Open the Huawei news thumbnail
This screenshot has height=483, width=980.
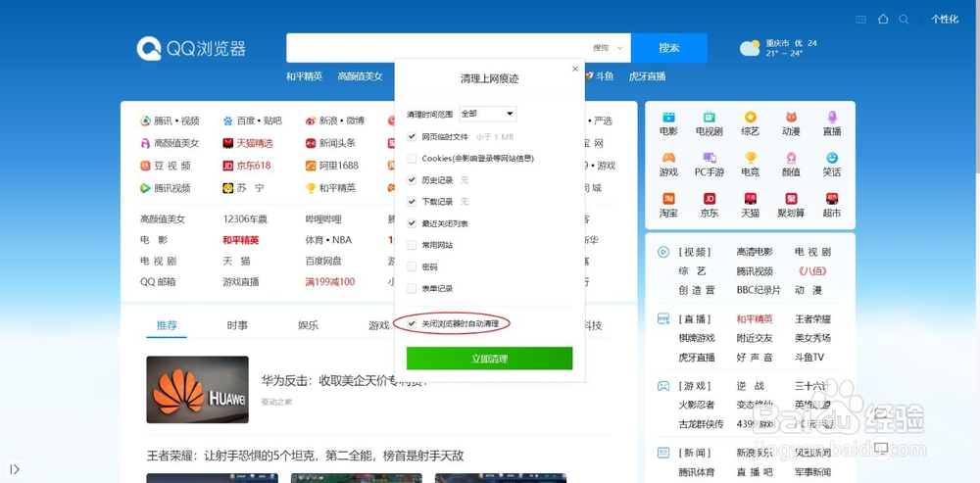198,389
